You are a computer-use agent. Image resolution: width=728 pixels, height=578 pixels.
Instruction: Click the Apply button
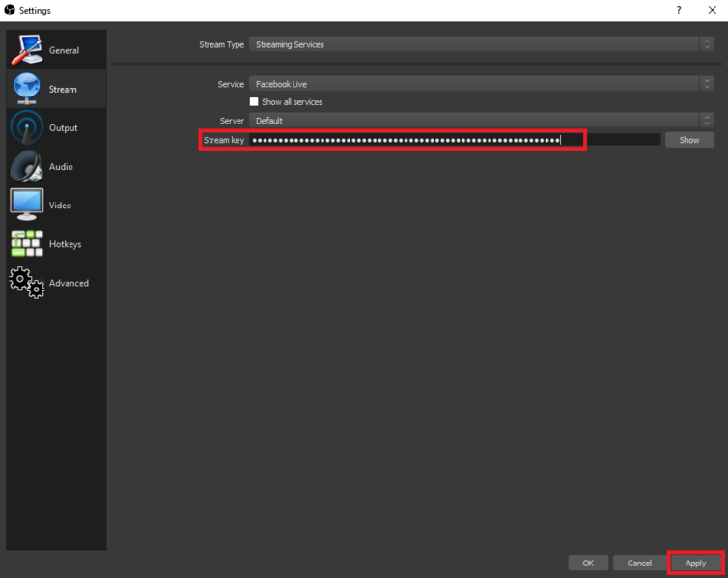pyautogui.click(x=695, y=564)
